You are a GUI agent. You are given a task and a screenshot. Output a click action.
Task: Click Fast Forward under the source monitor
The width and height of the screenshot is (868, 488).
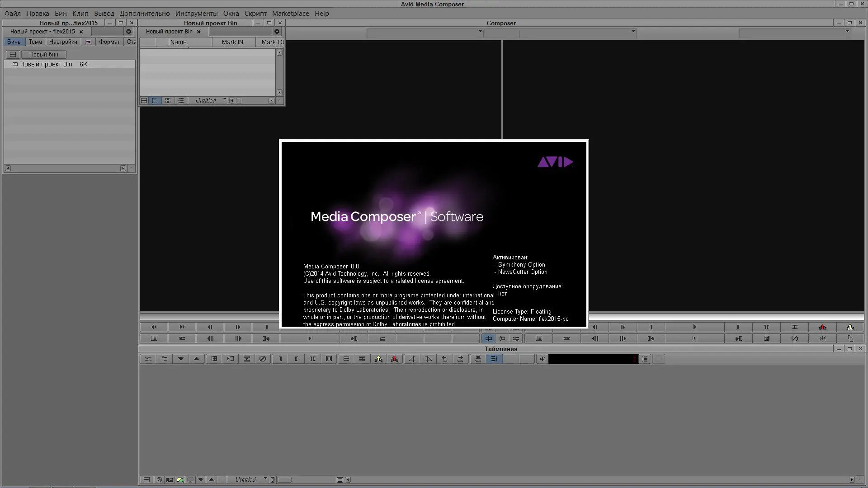pyautogui.click(x=182, y=327)
